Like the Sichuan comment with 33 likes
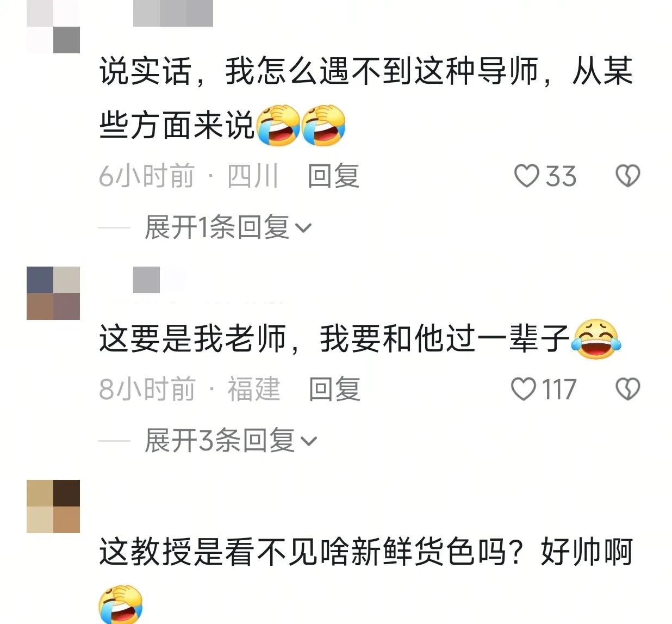Screen dimensions: 672x624 point(526,176)
